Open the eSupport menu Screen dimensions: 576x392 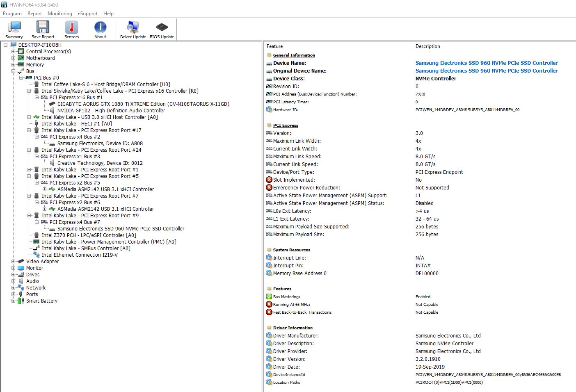click(x=88, y=14)
